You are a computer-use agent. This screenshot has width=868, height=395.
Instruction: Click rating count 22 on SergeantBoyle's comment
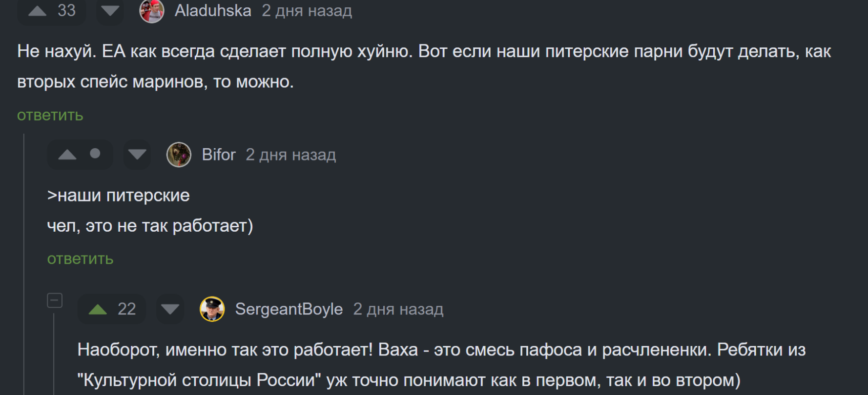127,309
